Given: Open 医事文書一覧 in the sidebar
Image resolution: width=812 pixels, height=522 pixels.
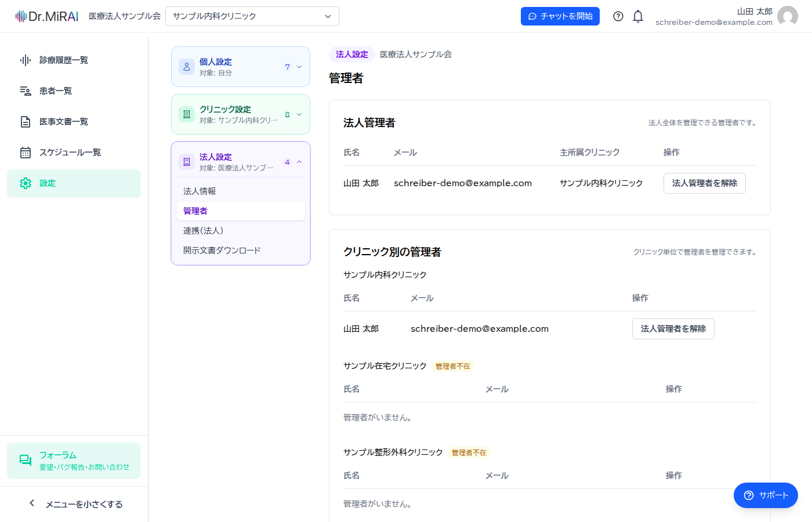Looking at the screenshot, I should (x=74, y=122).
